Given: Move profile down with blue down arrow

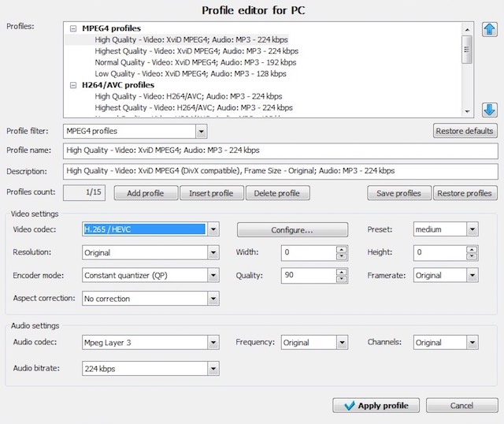Looking at the screenshot, I should tap(489, 110).
